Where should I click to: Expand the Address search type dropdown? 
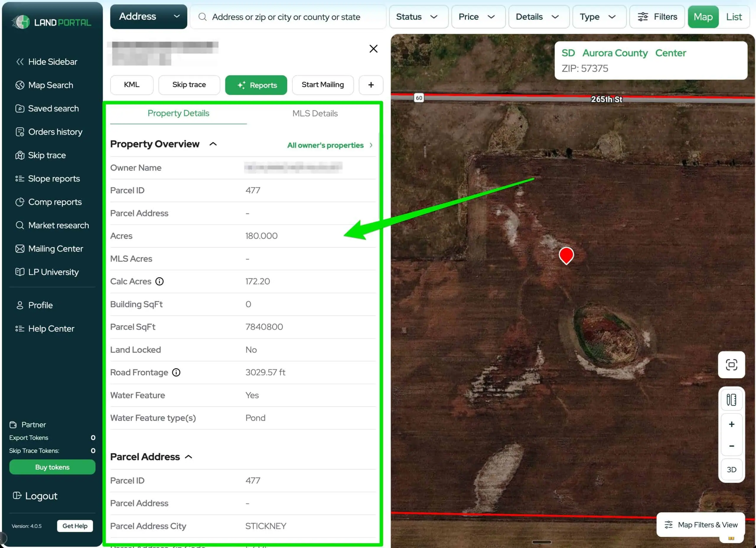[x=148, y=17]
